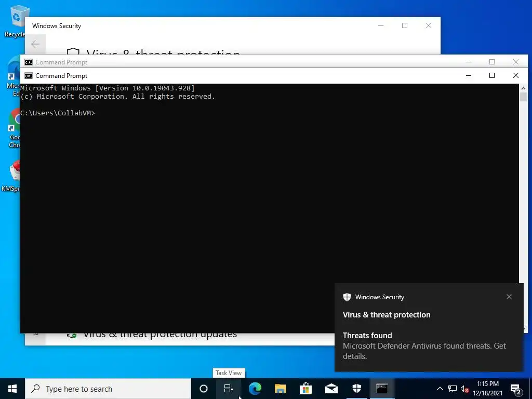Viewport: 532px width, 399px height.
Task: Maximize the Windows Security window
Action: point(405,25)
